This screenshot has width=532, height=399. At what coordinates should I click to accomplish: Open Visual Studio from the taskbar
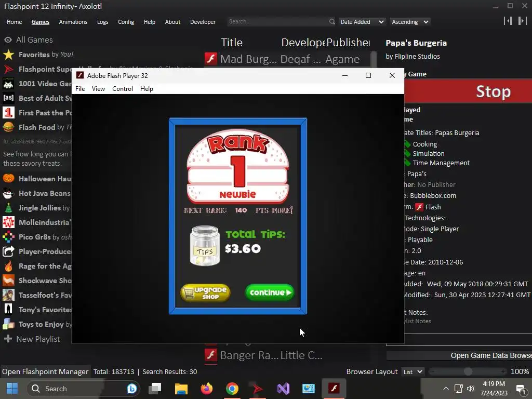coord(283,389)
